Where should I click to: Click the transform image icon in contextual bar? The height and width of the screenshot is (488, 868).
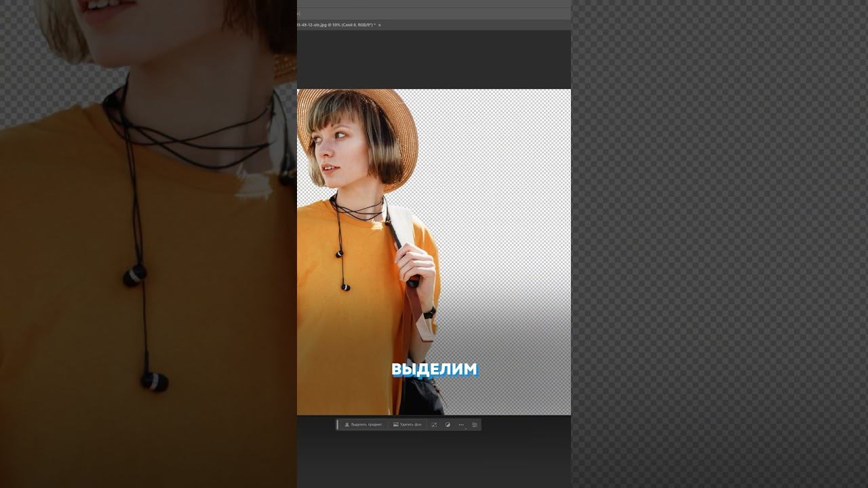tap(434, 425)
